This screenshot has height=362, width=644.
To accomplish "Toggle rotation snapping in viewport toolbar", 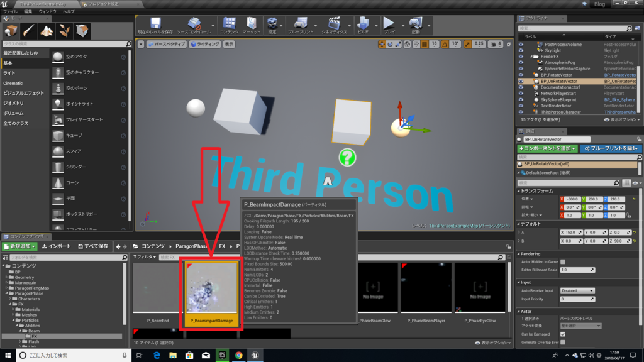I will [x=445, y=44].
